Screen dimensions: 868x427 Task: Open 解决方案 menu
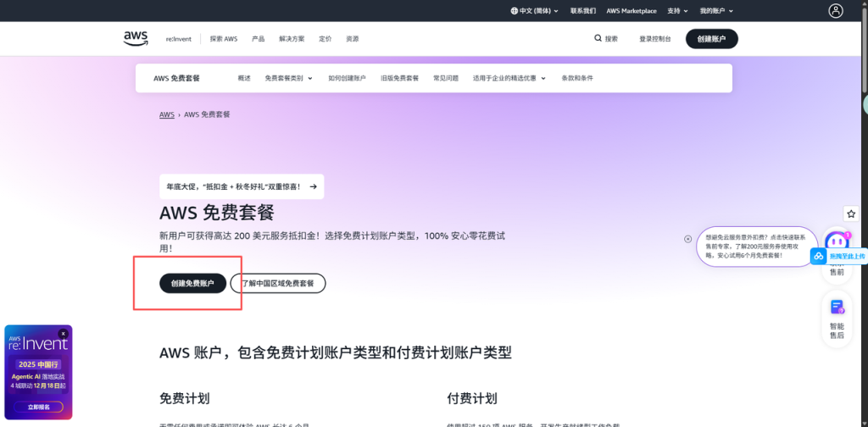tap(292, 39)
